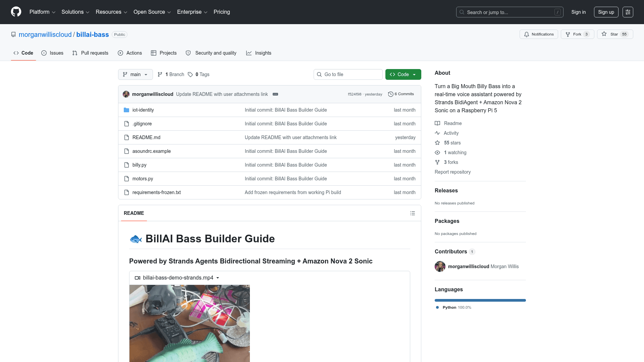
Task: Expand the Open Source menu
Action: (x=152, y=12)
